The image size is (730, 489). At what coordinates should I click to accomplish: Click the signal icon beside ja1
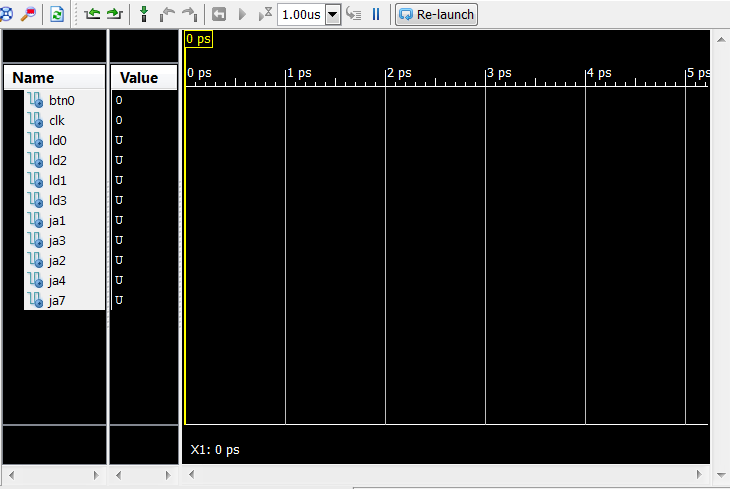click(x=36, y=220)
